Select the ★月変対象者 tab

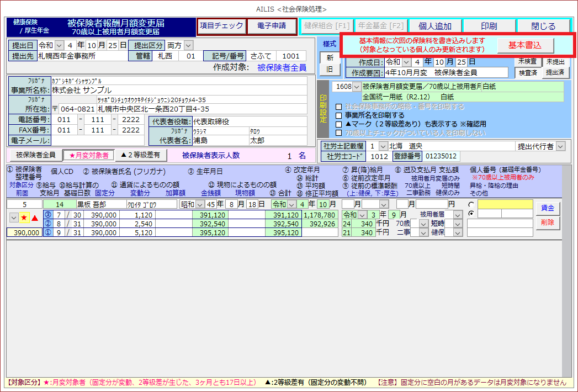(x=88, y=155)
